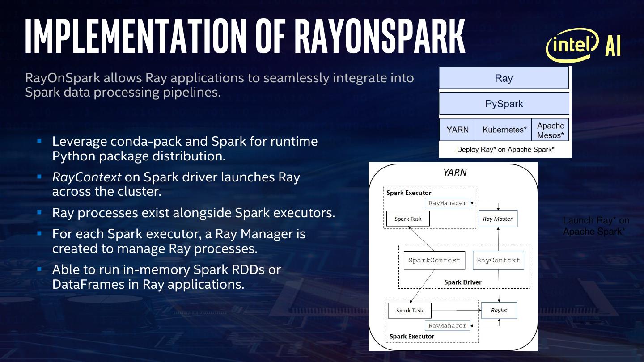Image resolution: width=644 pixels, height=362 pixels.
Task: Click the Deploy Ray* on Apache Spark* caption
Action: (505, 149)
